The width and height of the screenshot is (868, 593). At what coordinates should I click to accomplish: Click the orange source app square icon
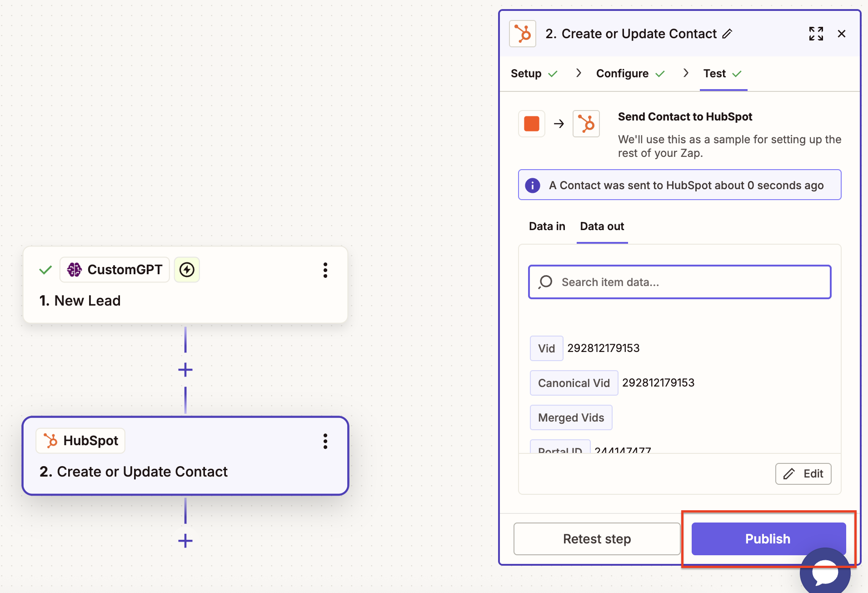[532, 124]
